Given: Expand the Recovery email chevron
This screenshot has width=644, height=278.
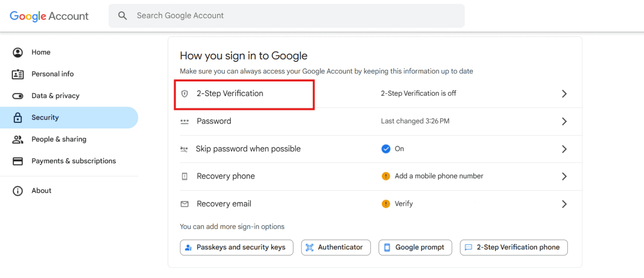Looking at the screenshot, I should coord(564,204).
